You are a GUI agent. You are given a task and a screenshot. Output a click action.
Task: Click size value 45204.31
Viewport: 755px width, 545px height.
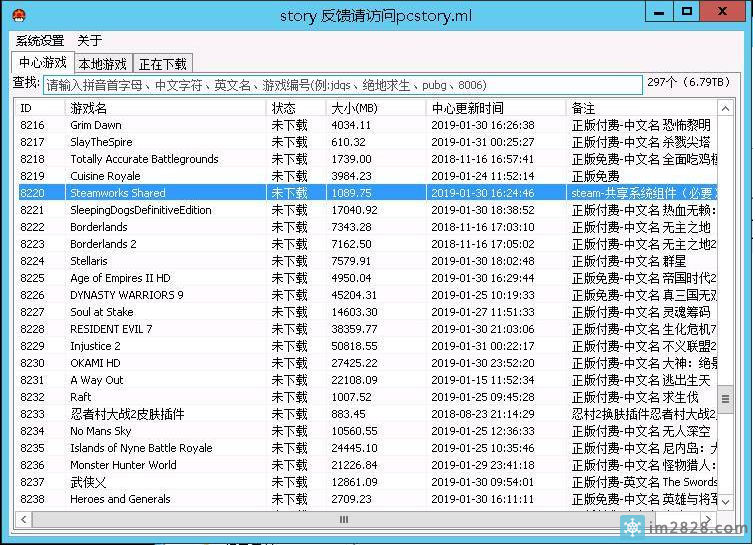(x=354, y=295)
